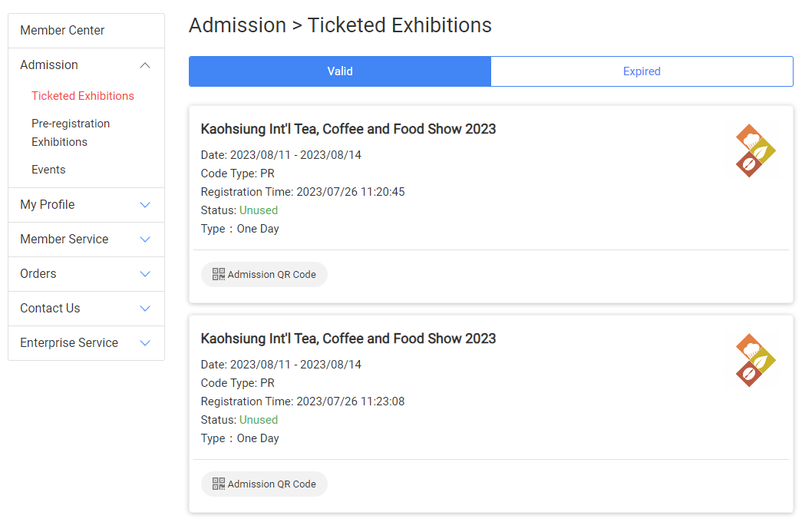
Task: Switch to the Expired tab
Action: point(642,71)
